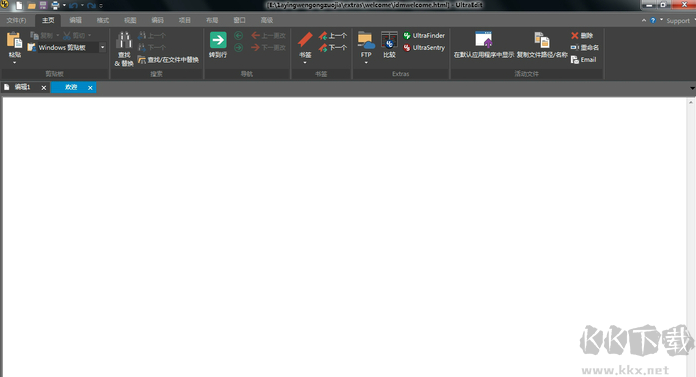Click the red delete file button
The width and height of the screenshot is (696, 377).
coord(582,36)
